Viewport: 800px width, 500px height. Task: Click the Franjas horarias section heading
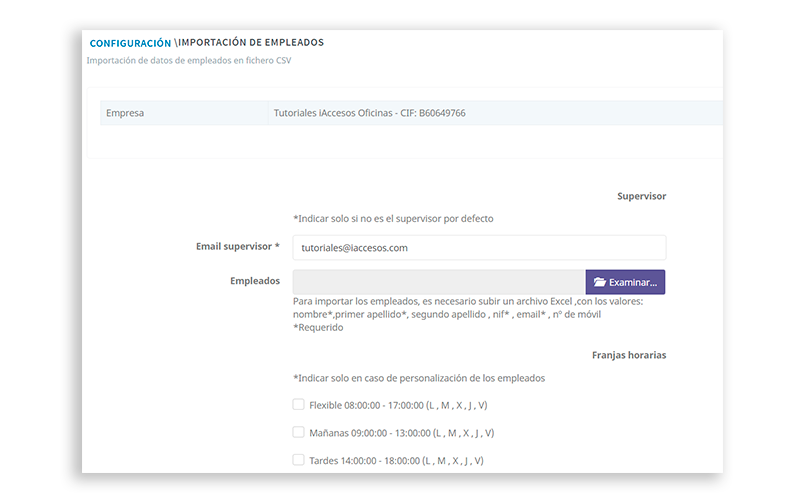[x=628, y=355]
